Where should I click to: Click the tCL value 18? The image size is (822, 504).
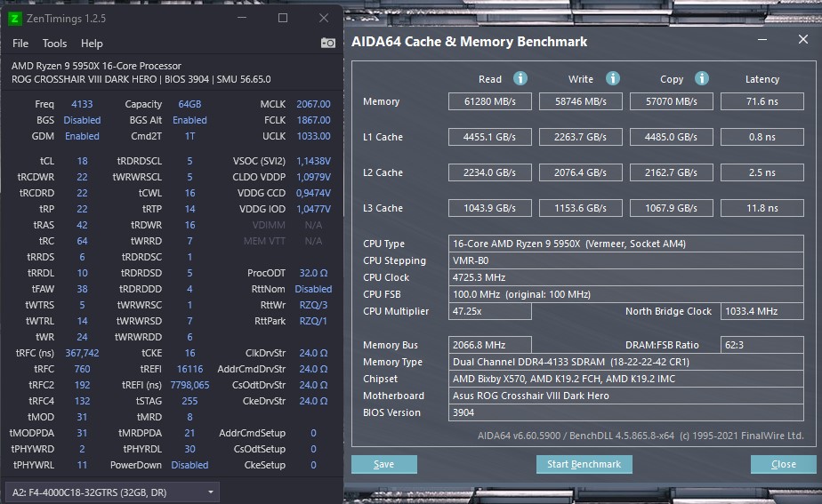83,161
